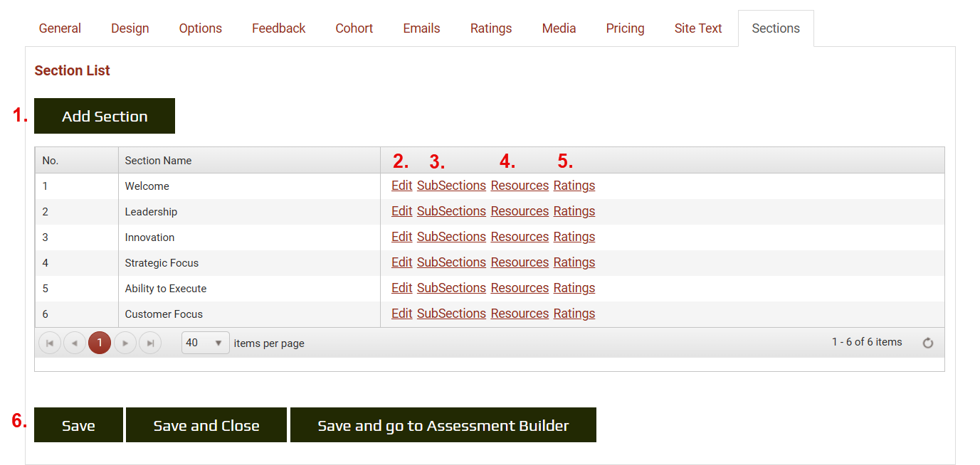
Task: Click the Add Section button
Action: 104,115
